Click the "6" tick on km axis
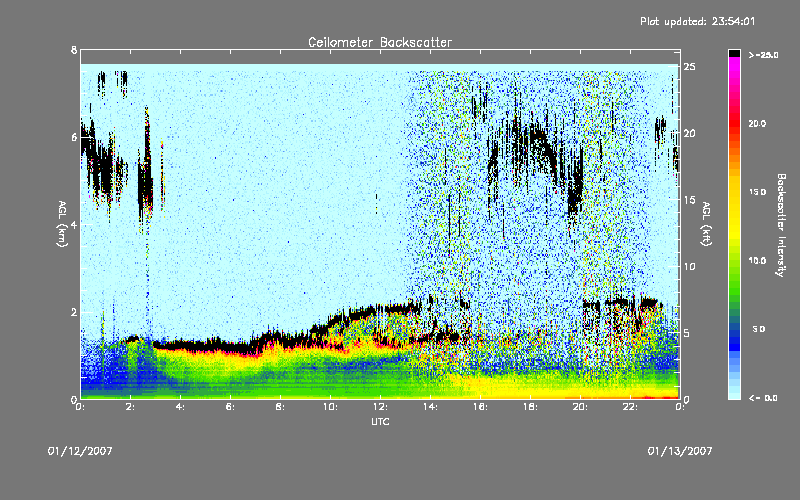The height and width of the screenshot is (500, 800). pos(74,137)
